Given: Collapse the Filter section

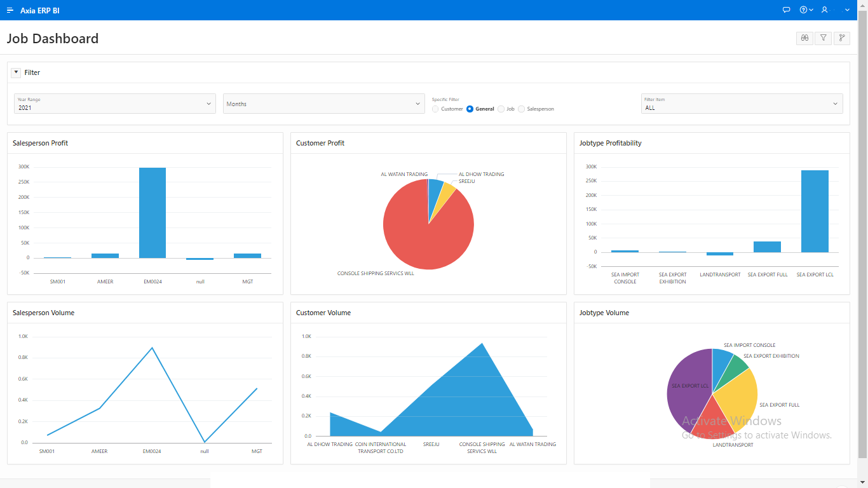Looking at the screenshot, I should click(x=15, y=72).
